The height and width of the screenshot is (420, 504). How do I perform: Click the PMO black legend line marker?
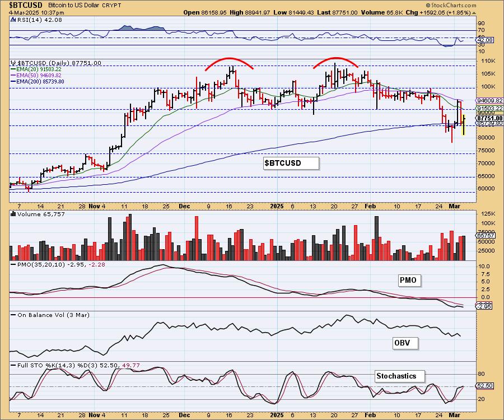(x=13, y=264)
